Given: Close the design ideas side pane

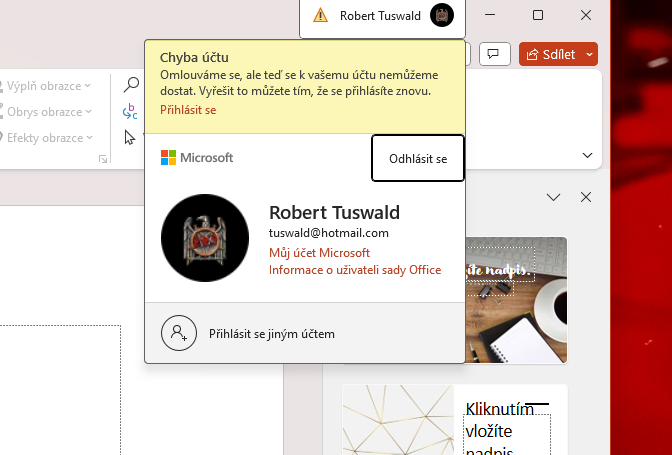Looking at the screenshot, I should click(586, 197).
